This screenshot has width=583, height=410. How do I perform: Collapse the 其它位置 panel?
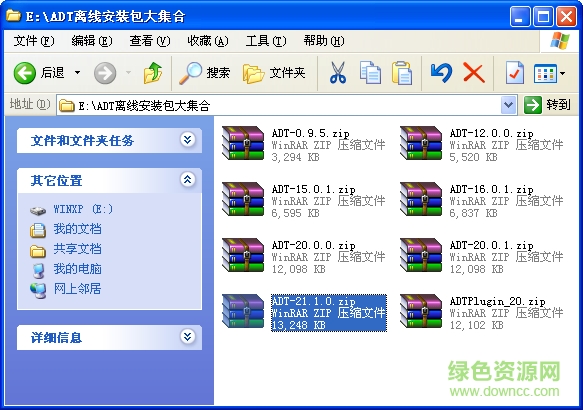point(187,180)
